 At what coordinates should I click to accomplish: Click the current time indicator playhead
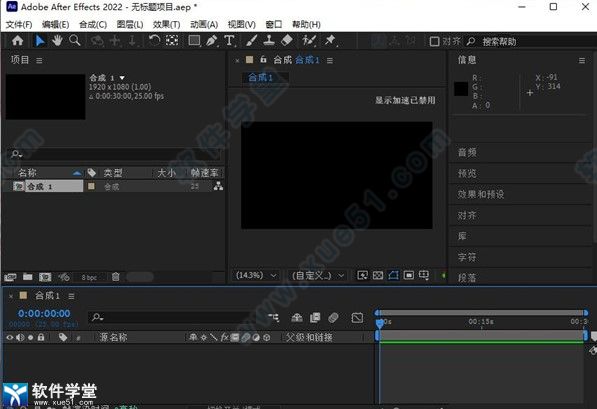pyautogui.click(x=379, y=324)
